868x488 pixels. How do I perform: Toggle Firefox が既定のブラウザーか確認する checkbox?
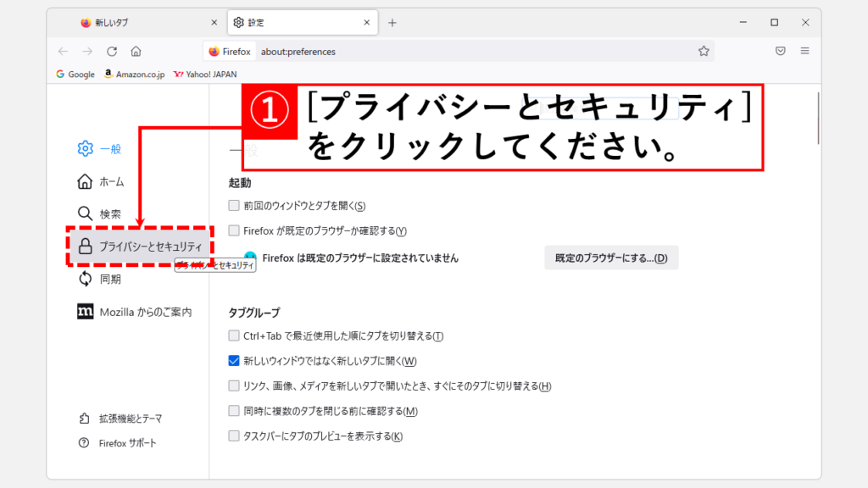[x=234, y=230]
